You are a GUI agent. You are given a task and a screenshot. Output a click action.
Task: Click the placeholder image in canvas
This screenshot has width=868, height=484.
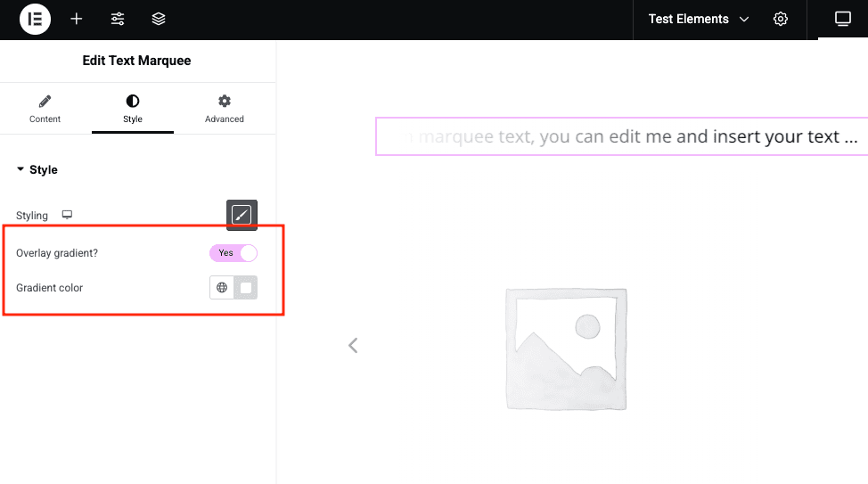point(566,348)
